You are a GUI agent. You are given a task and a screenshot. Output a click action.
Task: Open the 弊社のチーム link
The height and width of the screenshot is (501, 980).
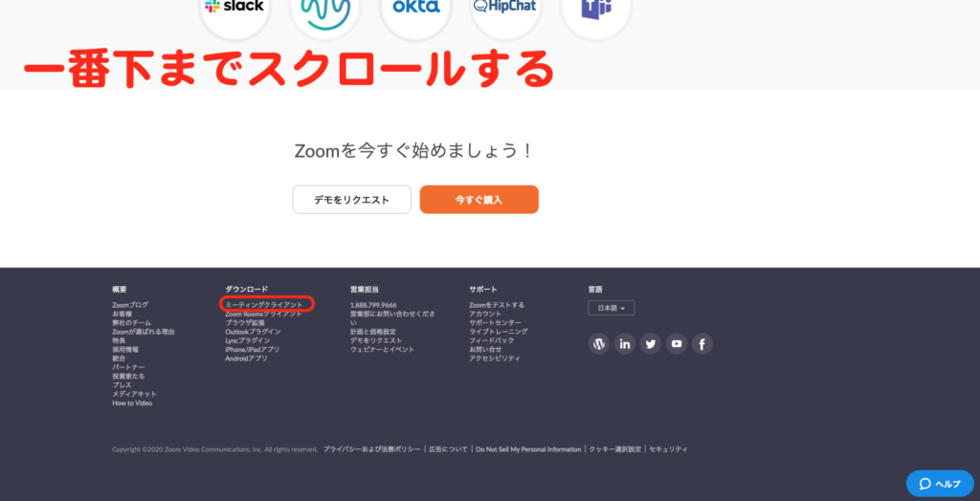(x=132, y=323)
